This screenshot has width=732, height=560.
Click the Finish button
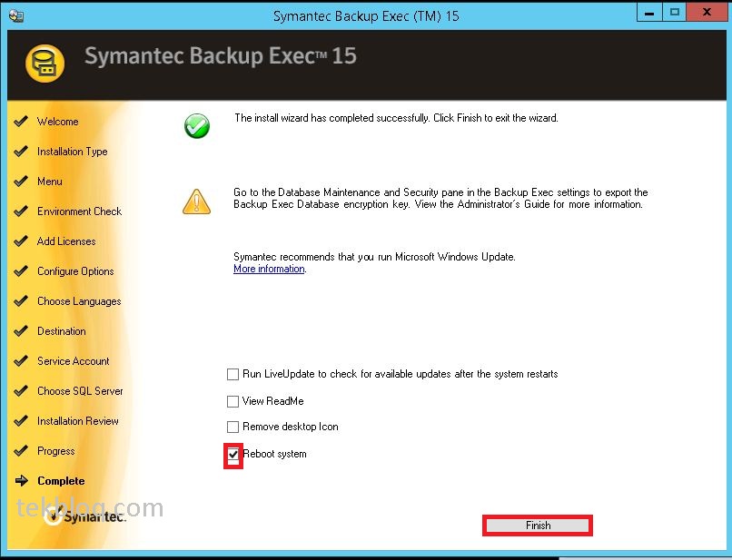click(x=538, y=526)
